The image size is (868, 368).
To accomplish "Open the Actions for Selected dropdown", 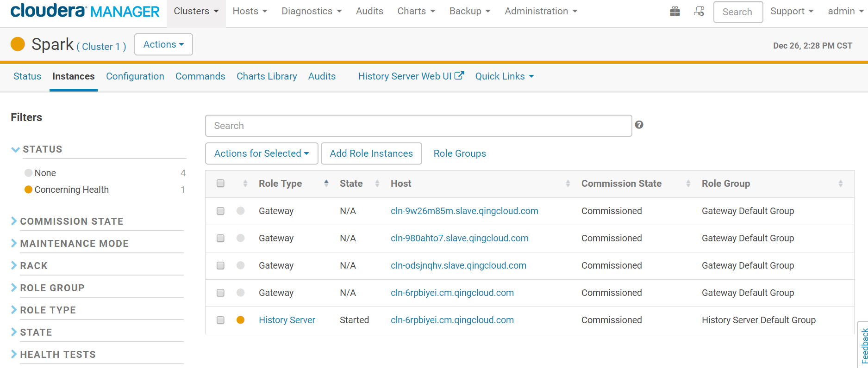I will point(262,153).
